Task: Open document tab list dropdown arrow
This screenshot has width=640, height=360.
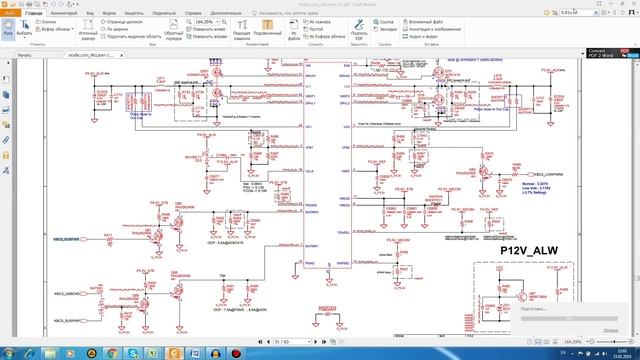Action: pos(582,53)
